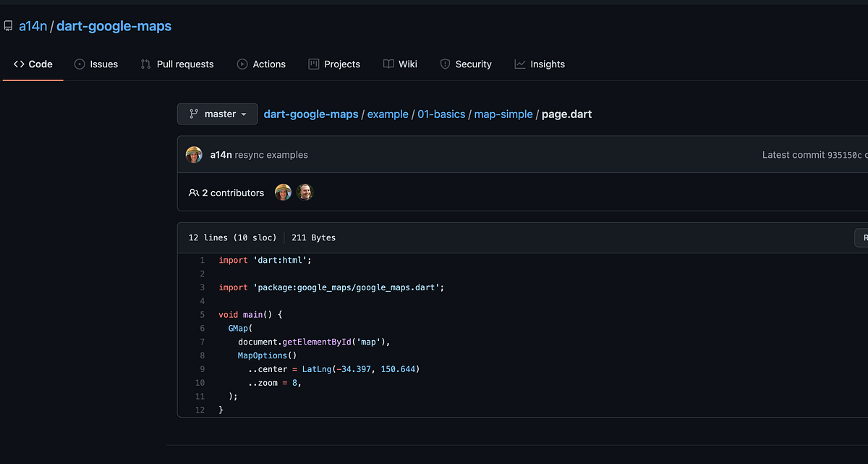
Task: Open the dart-google-maps repository link
Action: [x=114, y=25]
